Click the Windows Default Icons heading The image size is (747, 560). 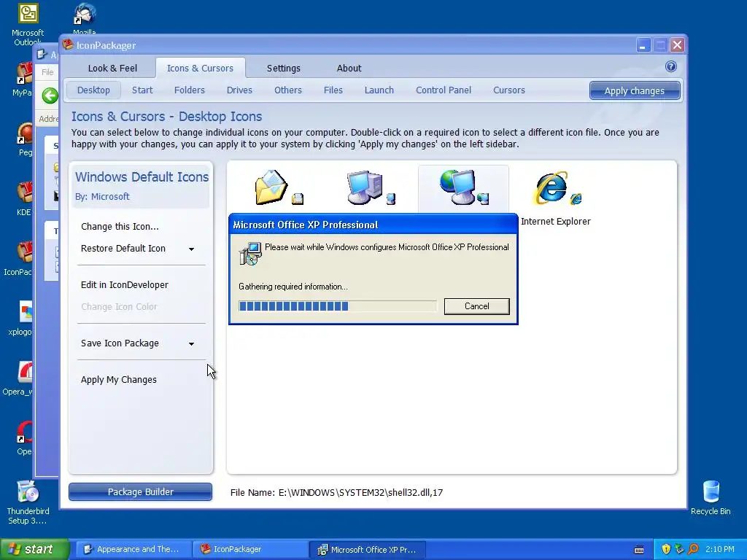pyautogui.click(x=142, y=177)
